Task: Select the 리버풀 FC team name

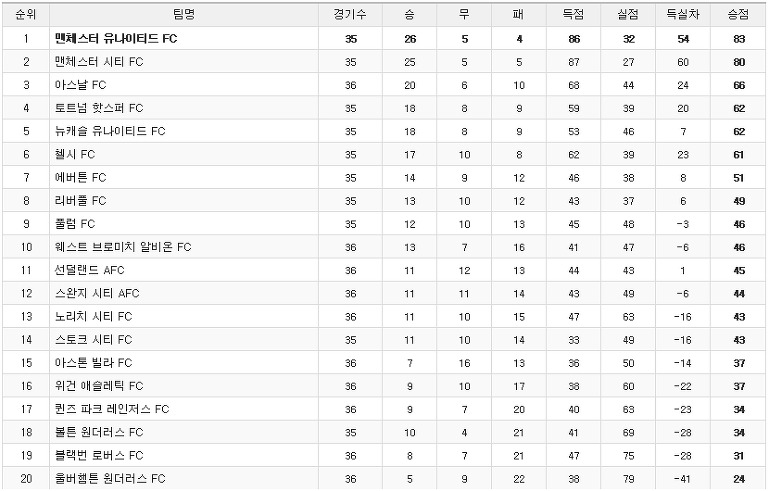Action: coord(80,201)
